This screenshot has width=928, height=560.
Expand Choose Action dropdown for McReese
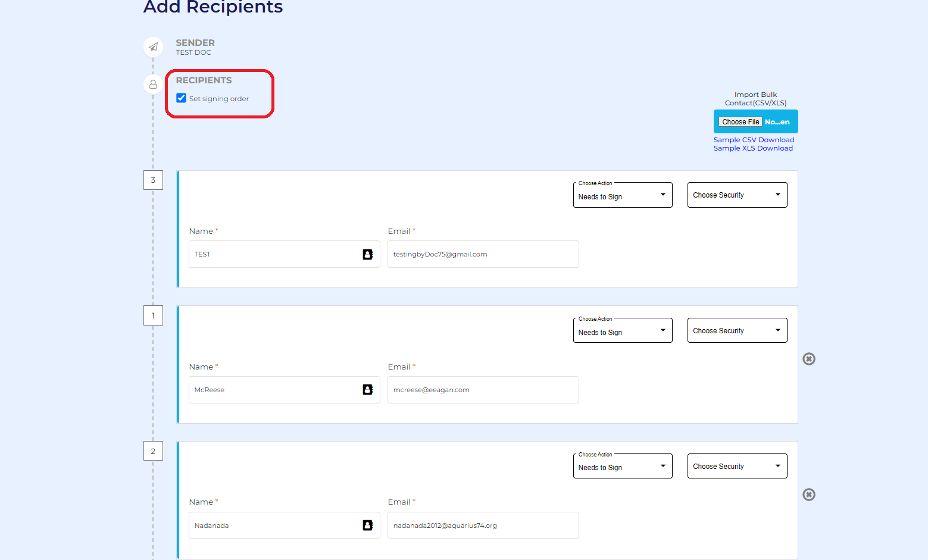(622, 331)
